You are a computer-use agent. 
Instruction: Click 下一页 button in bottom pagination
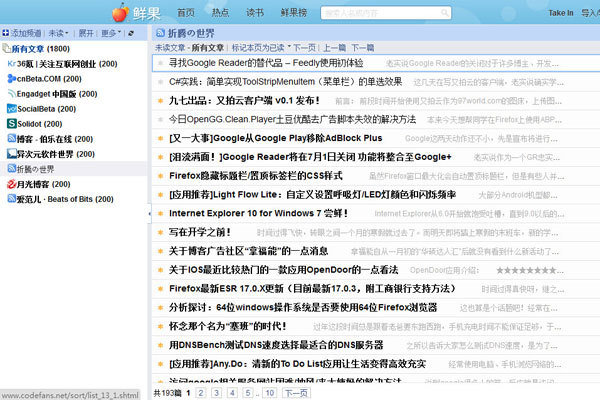point(296,393)
